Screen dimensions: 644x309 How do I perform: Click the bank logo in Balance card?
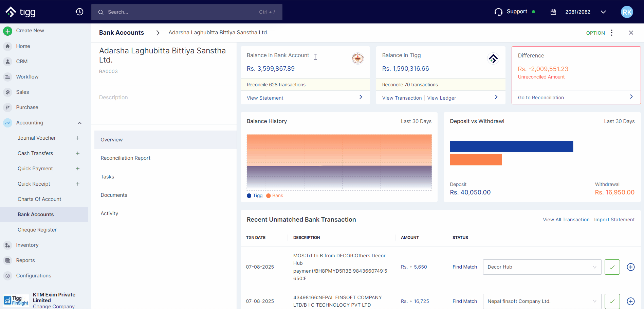358,58
